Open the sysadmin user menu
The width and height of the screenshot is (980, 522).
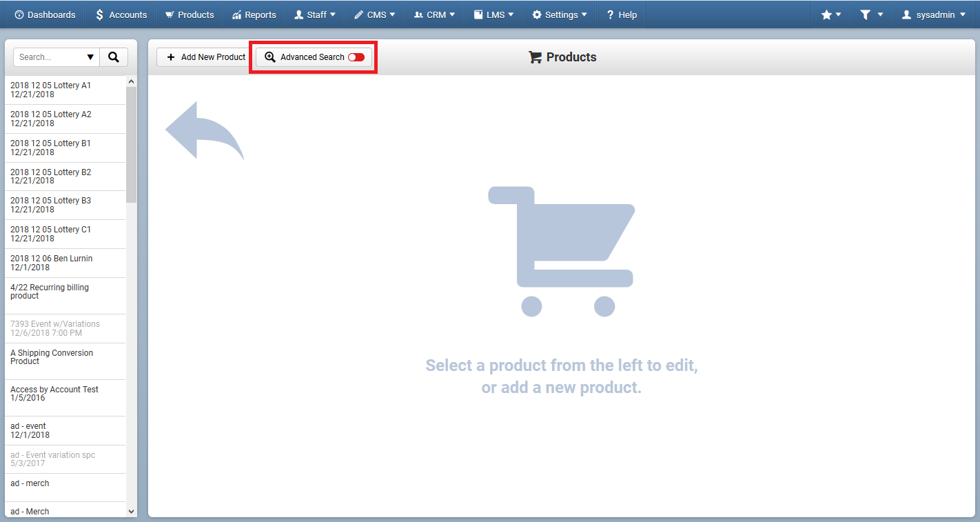[x=934, y=14]
